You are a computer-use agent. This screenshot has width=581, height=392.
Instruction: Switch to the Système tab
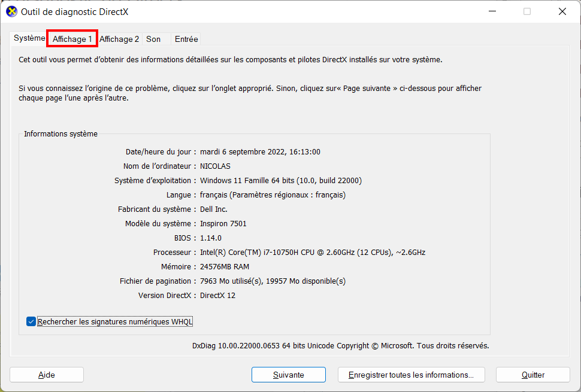(x=29, y=38)
